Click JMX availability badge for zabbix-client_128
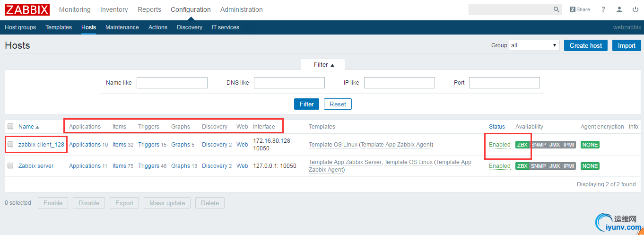Image resolution: width=644 pixels, height=235 pixels. (554, 145)
